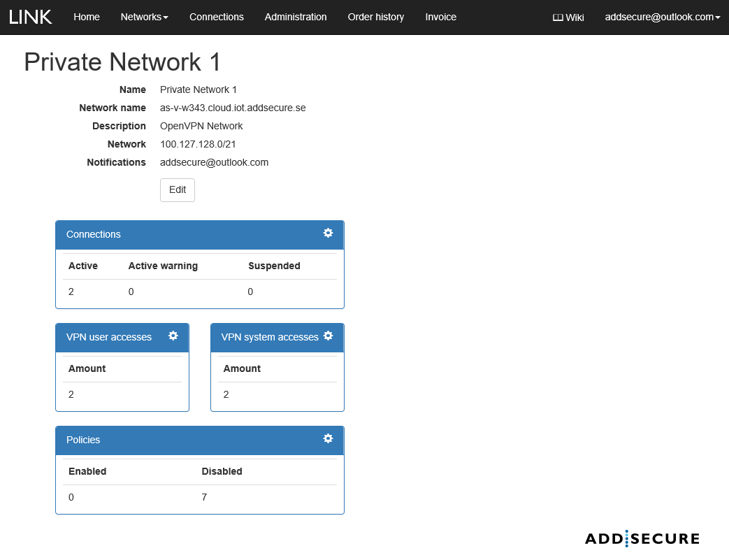729x560 pixels.
Task: Click the VPN system accesses header
Action: 270,337
